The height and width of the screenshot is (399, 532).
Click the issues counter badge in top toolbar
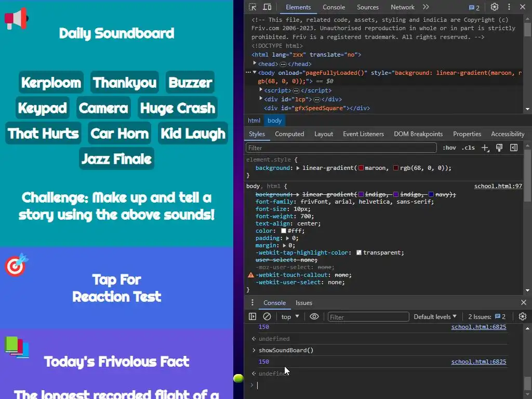tap(474, 7)
